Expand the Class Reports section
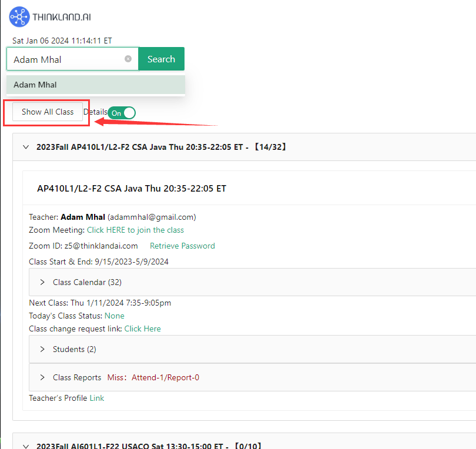This screenshot has height=449, width=476. (x=78, y=377)
